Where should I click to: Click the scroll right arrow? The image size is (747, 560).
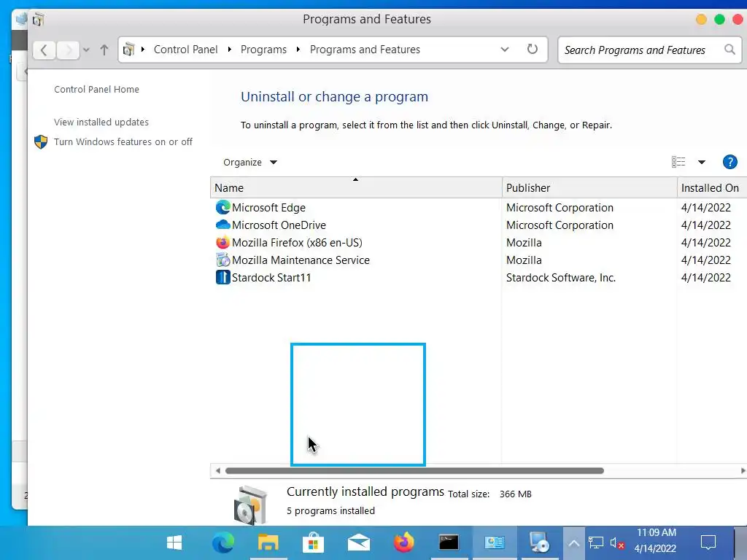pyautogui.click(x=743, y=470)
